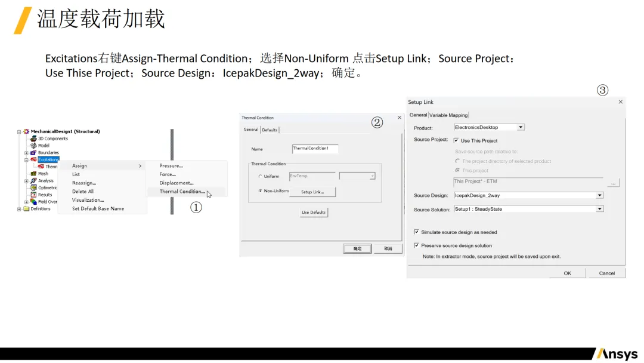The height and width of the screenshot is (363, 644).
Task: Open the Source Design dropdown
Action: pyautogui.click(x=600, y=196)
